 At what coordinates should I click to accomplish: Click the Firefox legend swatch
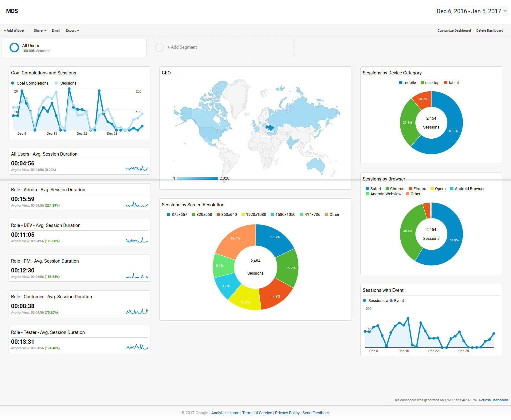(411, 188)
